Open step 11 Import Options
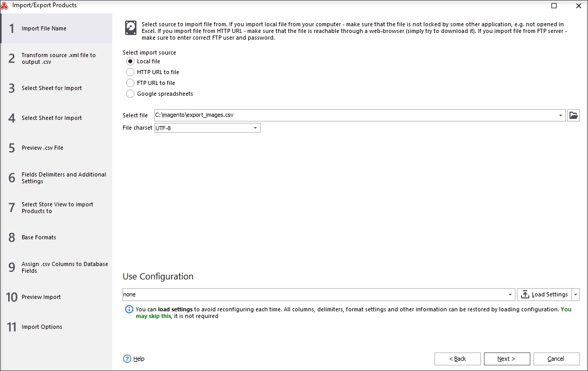The height and width of the screenshot is (371, 588). [56, 327]
